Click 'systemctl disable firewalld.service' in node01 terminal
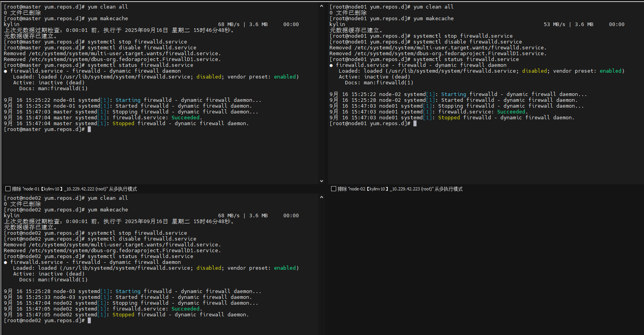 click(468, 42)
